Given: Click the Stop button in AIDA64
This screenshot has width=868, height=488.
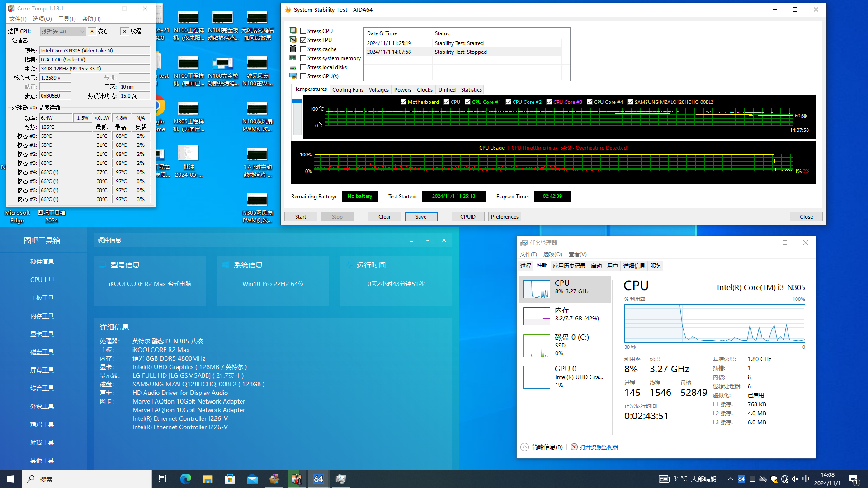Looking at the screenshot, I should click(x=337, y=216).
